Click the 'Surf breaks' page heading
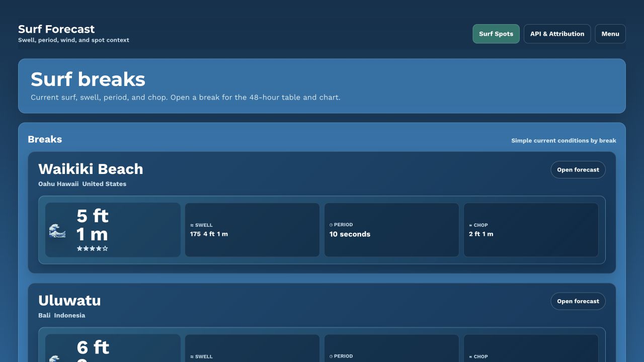This screenshot has height=362, width=644. (x=88, y=79)
